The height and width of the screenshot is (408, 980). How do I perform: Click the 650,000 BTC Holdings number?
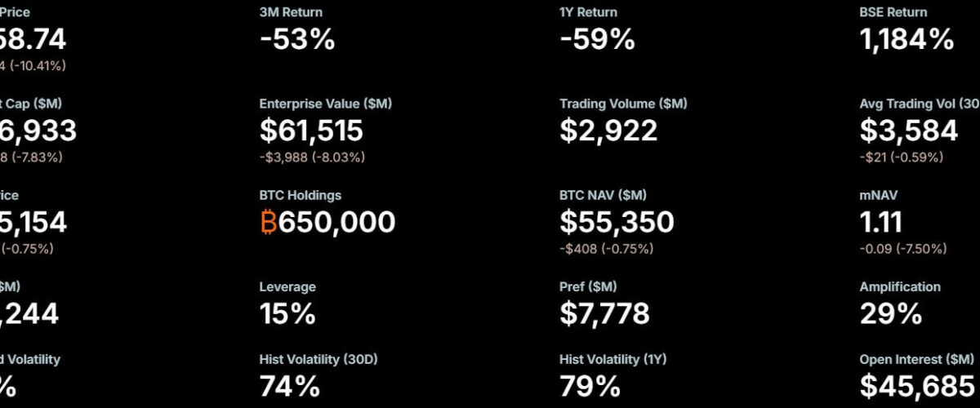coord(336,222)
